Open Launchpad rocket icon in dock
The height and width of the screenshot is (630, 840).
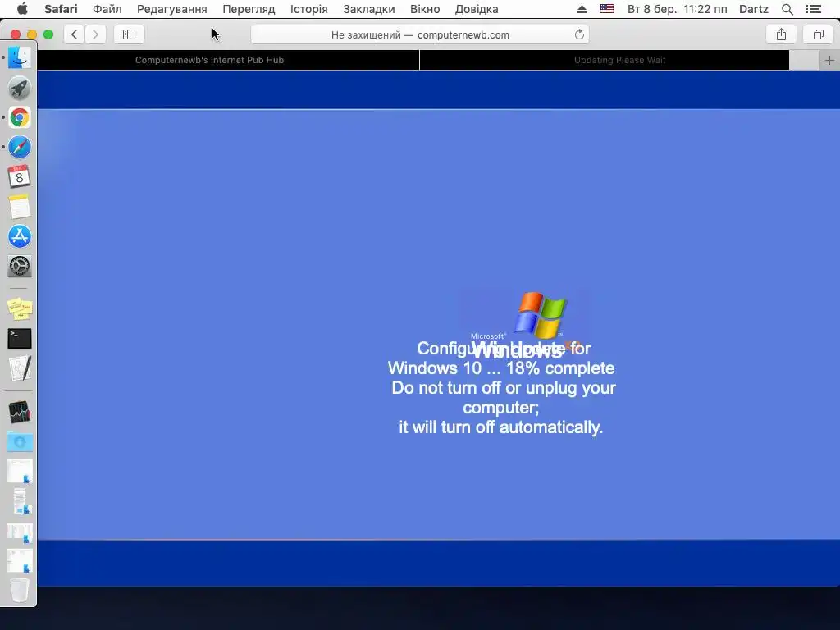pyautogui.click(x=20, y=88)
